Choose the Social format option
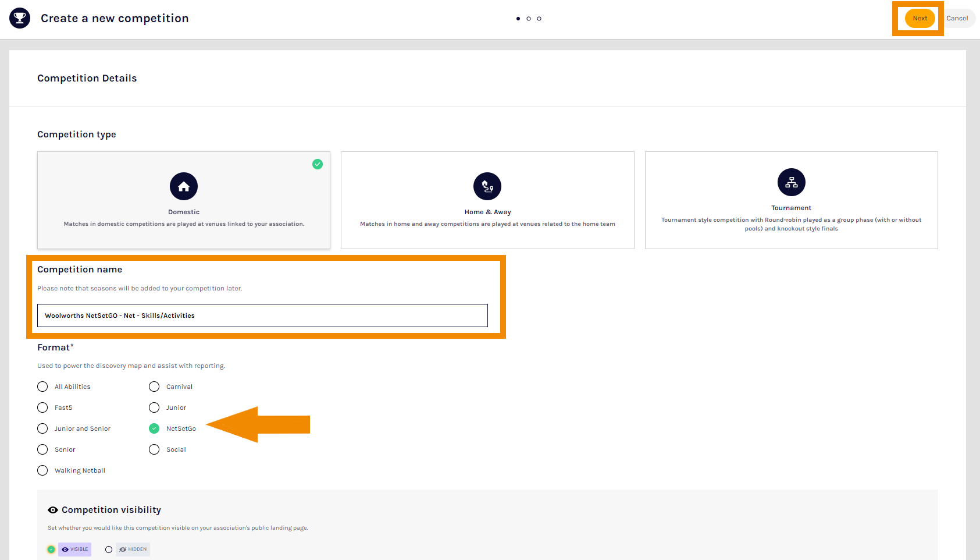The height and width of the screenshot is (560, 980). (x=154, y=449)
